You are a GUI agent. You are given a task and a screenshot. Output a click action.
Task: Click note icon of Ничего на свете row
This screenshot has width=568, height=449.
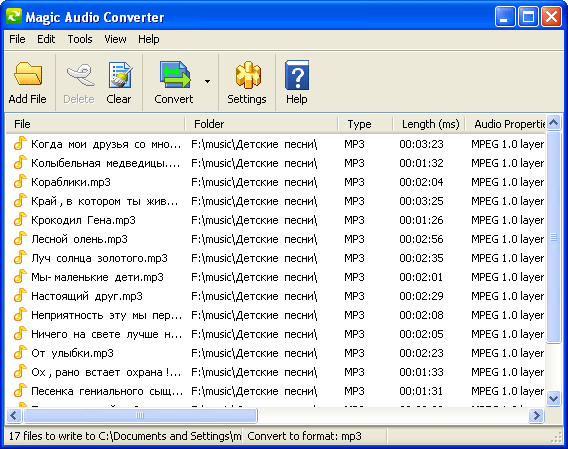pyautogui.click(x=20, y=333)
